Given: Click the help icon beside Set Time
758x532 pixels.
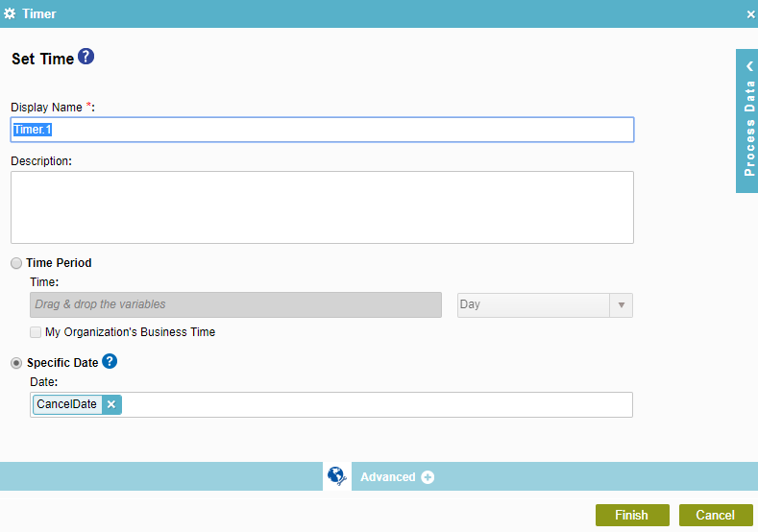Looking at the screenshot, I should click(x=86, y=58).
